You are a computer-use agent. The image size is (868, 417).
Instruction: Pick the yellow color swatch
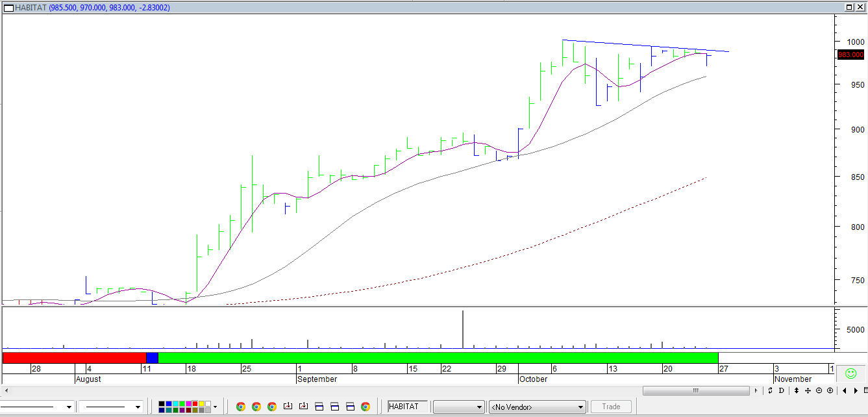click(202, 403)
